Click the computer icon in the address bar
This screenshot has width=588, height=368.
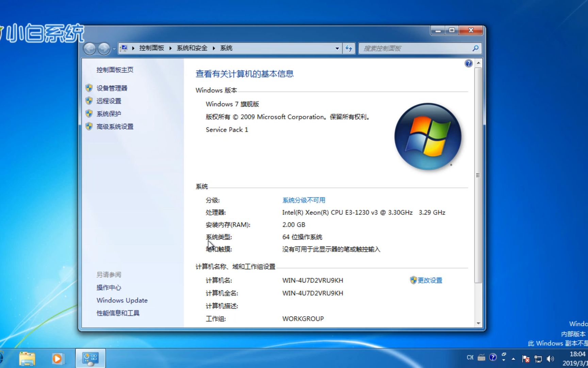point(124,48)
